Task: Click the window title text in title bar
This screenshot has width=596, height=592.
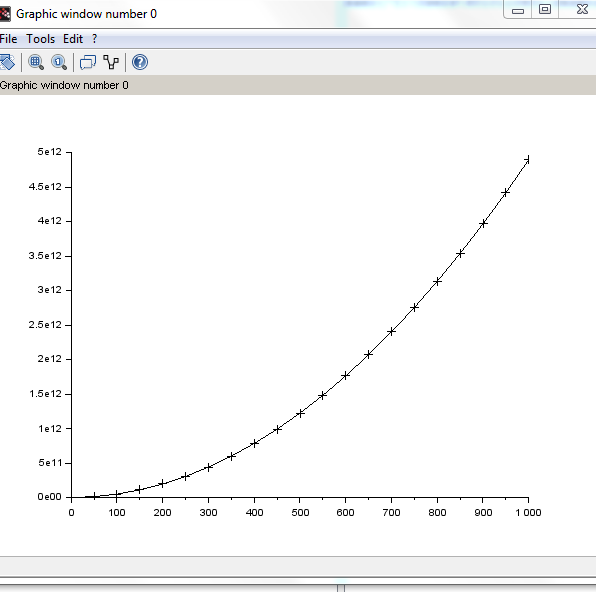Action: click(x=86, y=14)
